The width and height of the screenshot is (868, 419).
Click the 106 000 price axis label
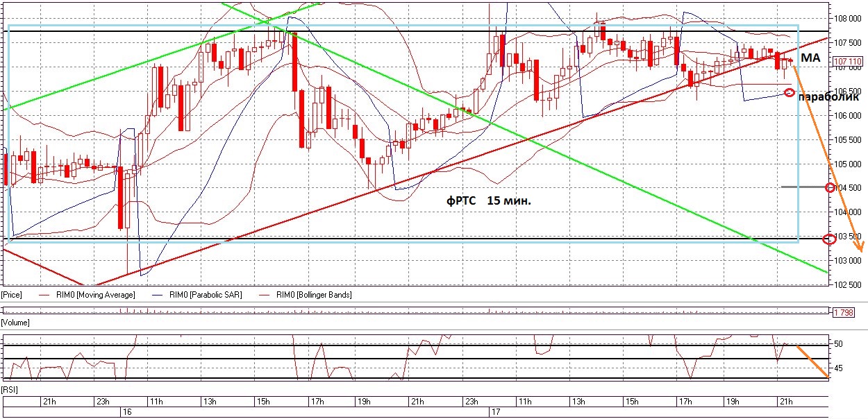point(849,116)
